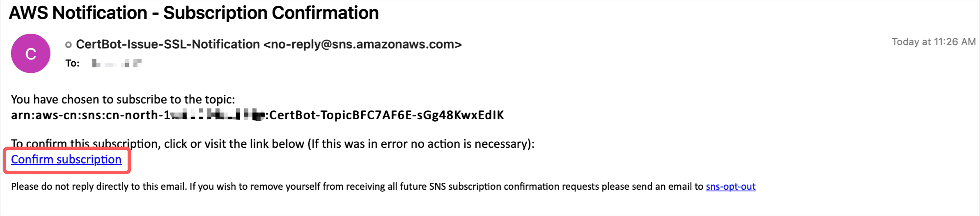Click the CertBot-TopicBFC7AF6E-sGg48KwxEdIK topic name
The image size is (980, 216).
(x=386, y=115)
